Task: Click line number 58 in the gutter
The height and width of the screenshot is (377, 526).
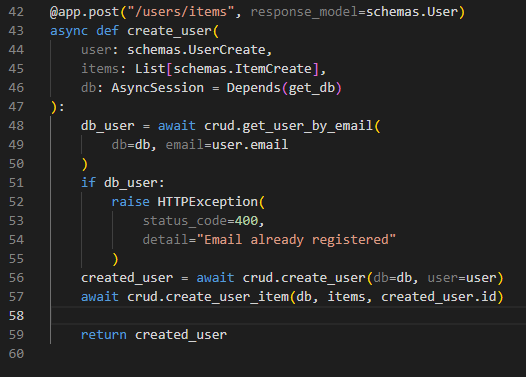Action: (16, 316)
